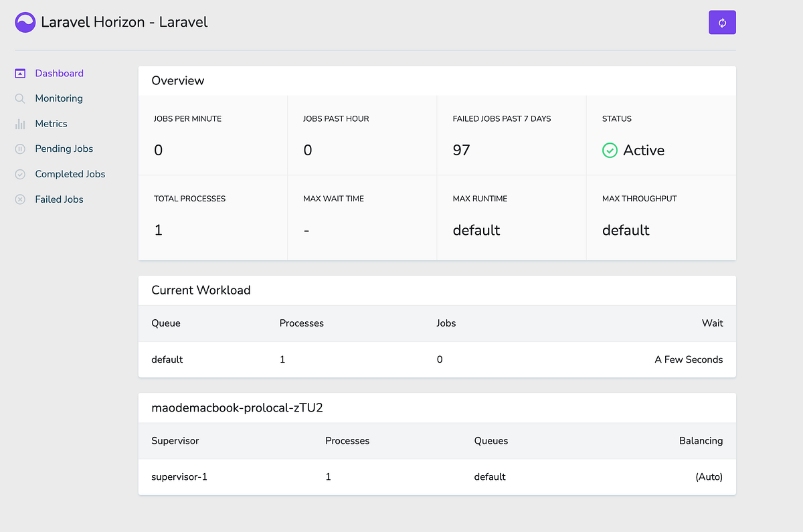
Task: Click the failed jobs count of 97
Action: (460, 150)
